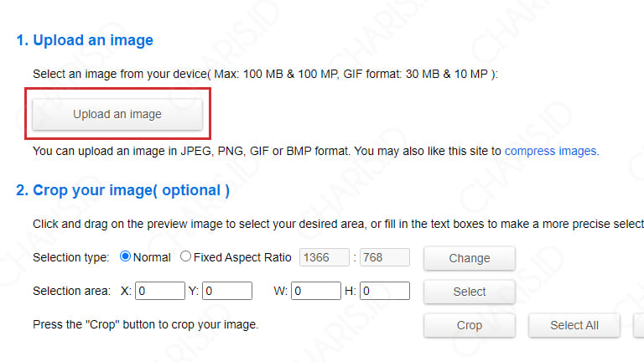Click into the H height input box
Image resolution: width=644 pixels, height=362 pixels.
pos(385,291)
